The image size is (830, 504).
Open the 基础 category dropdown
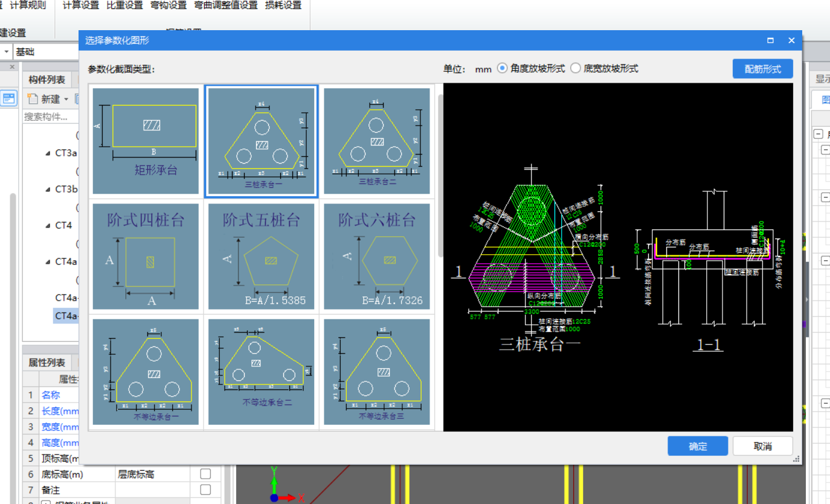click(x=46, y=52)
